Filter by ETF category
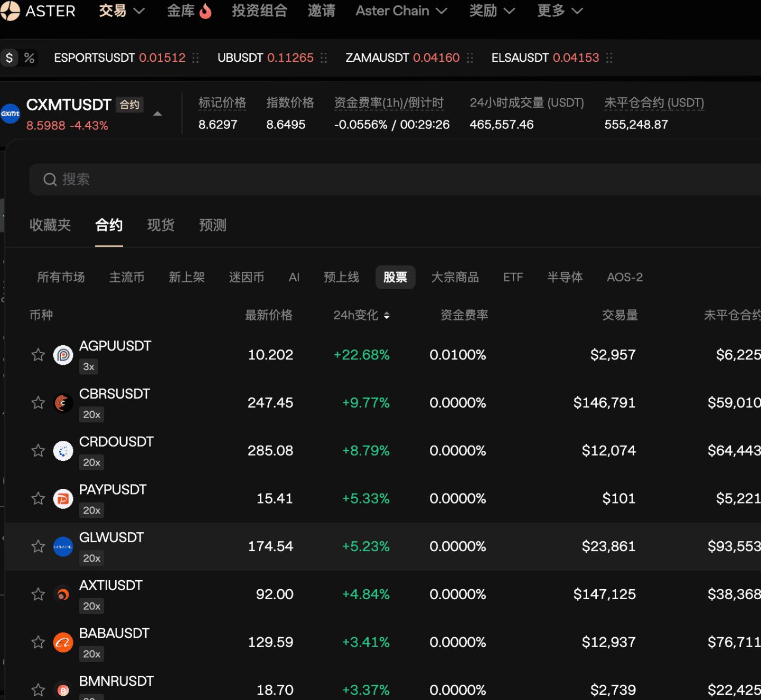 coord(513,277)
